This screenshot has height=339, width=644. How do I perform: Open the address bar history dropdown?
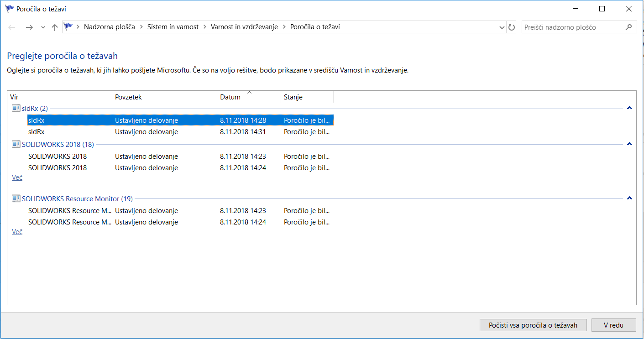point(502,27)
